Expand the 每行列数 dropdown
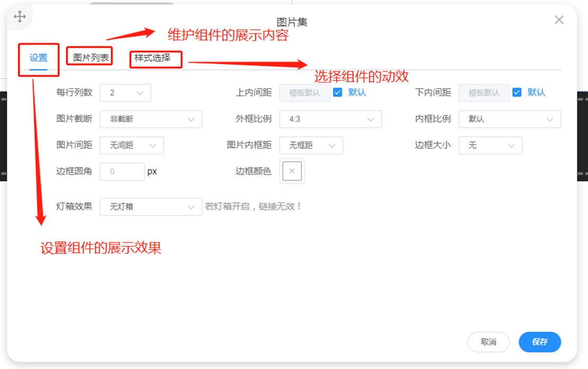The image size is (588, 369). pyautogui.click(x=126, y=93)
